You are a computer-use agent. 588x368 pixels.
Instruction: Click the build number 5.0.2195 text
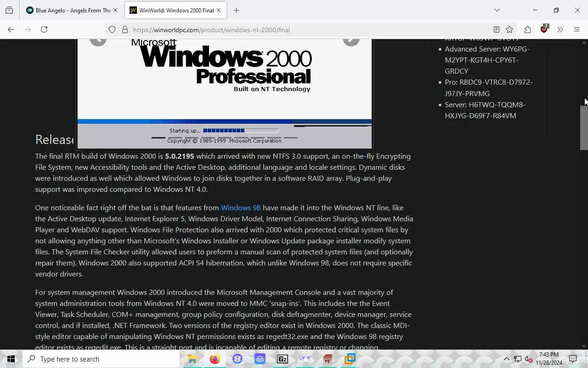(x=180, y=156)
